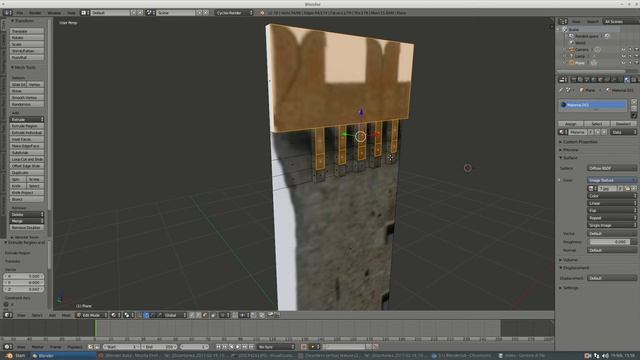Add a material slot with plus icon

click(634, 102)
